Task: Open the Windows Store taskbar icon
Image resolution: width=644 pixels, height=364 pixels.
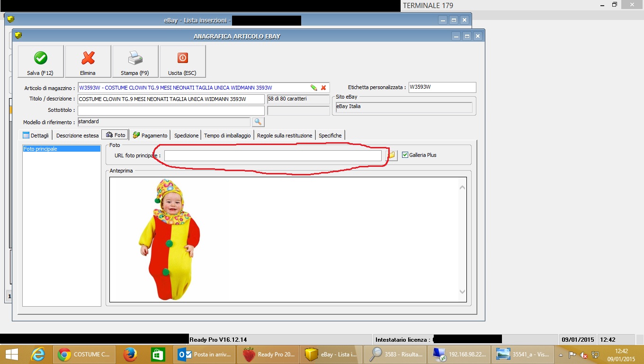Action: tap(158, 355)
